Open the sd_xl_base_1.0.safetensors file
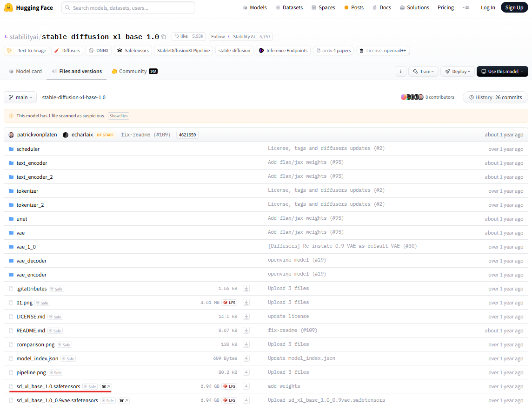 [48, 386]
